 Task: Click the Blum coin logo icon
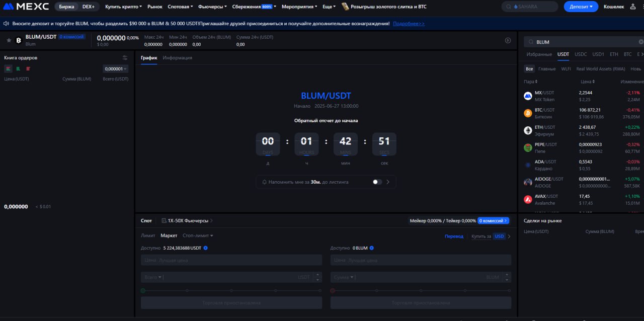point(19,40)
